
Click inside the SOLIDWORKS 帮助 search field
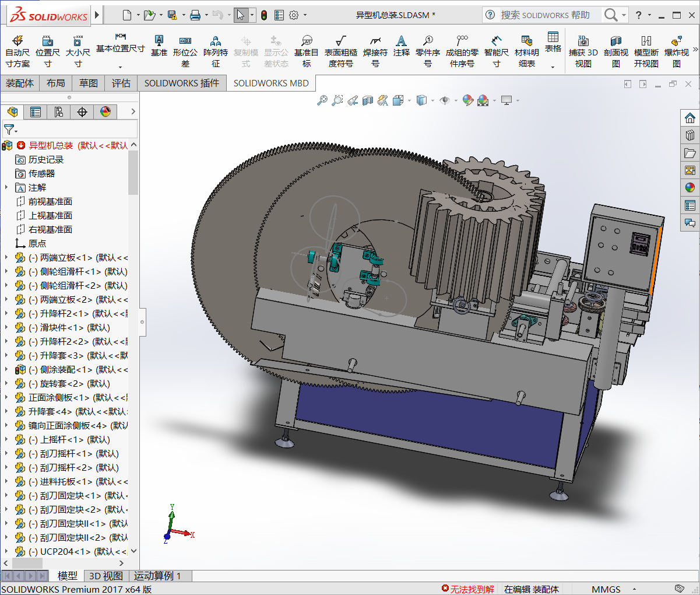click(x=548, y=15)
